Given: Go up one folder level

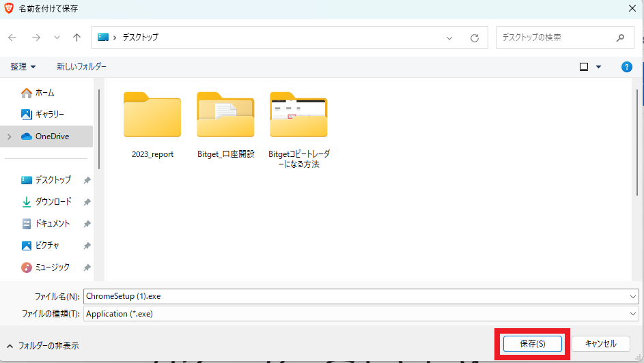Looking at the screenshot, I should point(76,38).
